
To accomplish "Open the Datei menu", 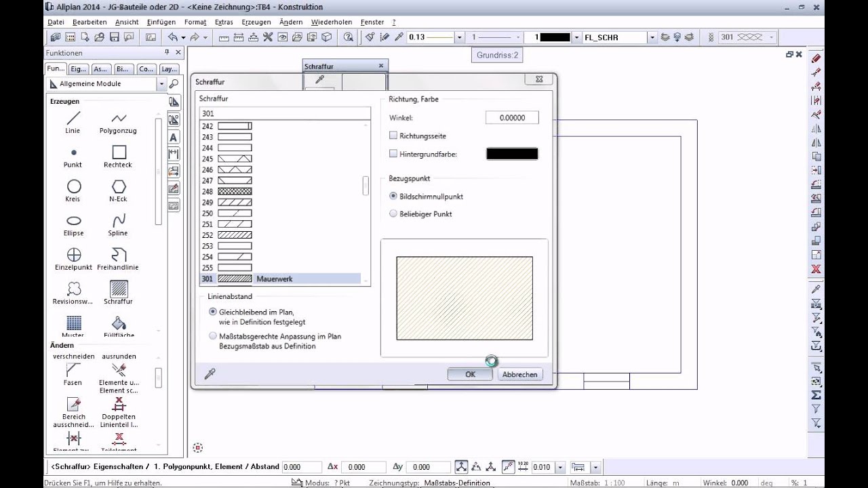I will (56, 22).
